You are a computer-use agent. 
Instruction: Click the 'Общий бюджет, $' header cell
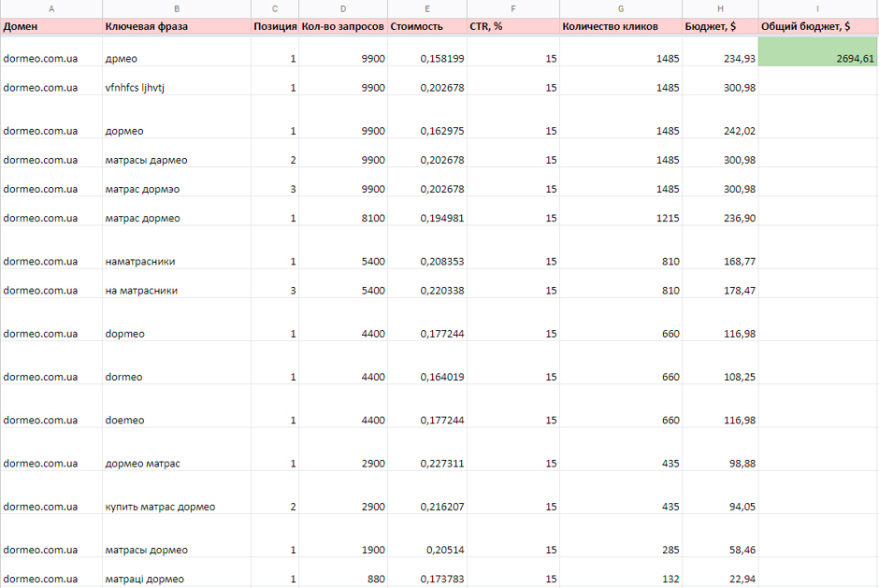[817, 26]
